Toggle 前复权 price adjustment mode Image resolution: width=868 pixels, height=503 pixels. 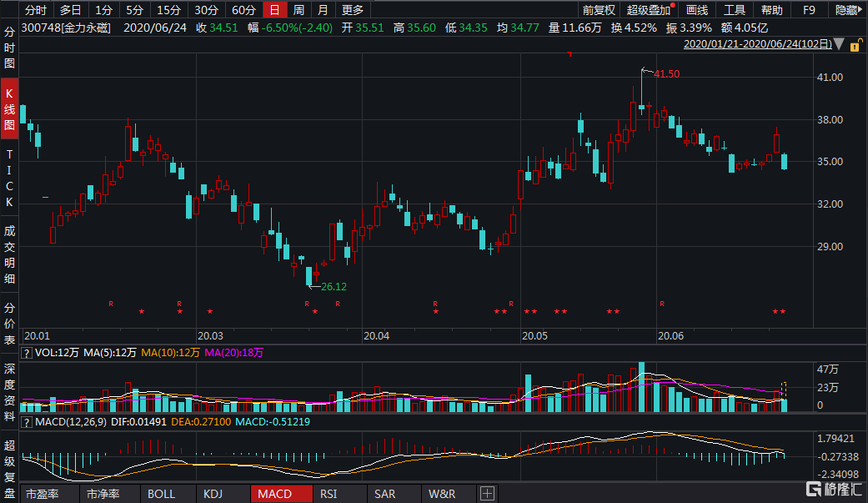(x=599, y=10)
